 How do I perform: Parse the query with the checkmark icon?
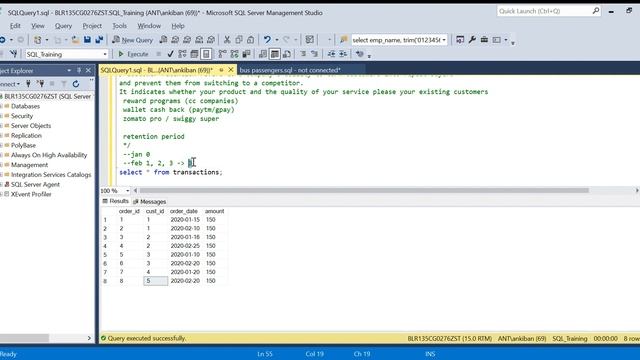pyautogui.click(x=170, y=54)
